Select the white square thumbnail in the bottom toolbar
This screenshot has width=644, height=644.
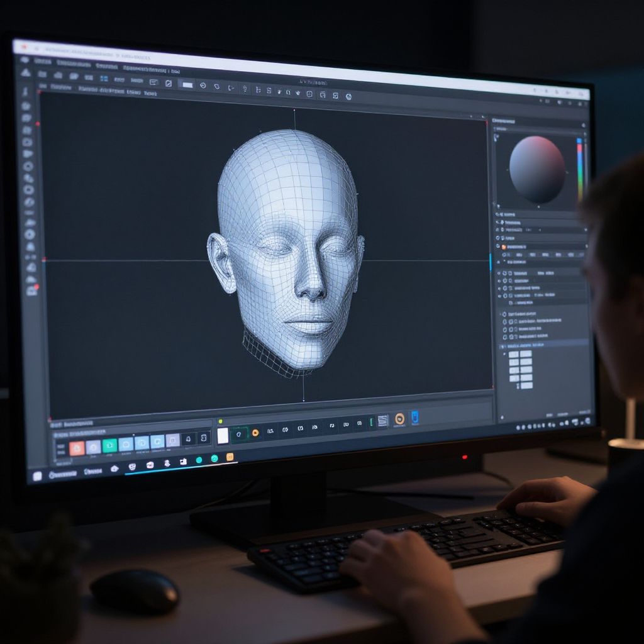pyautogui.click(x=223, y=435)
